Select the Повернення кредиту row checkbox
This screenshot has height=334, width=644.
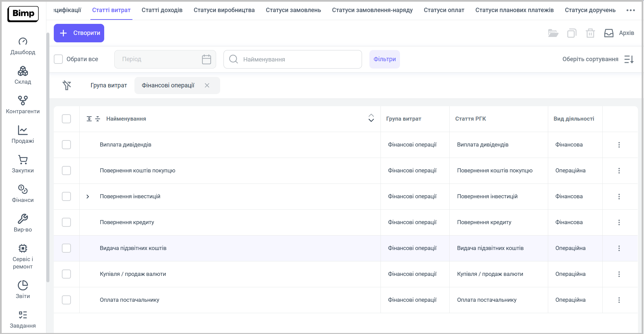67,222
